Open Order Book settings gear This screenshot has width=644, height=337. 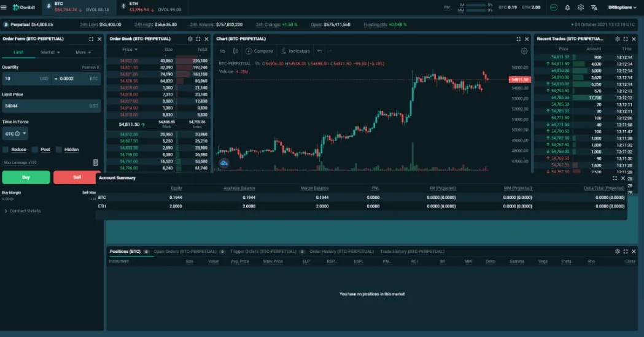[190, 39]
